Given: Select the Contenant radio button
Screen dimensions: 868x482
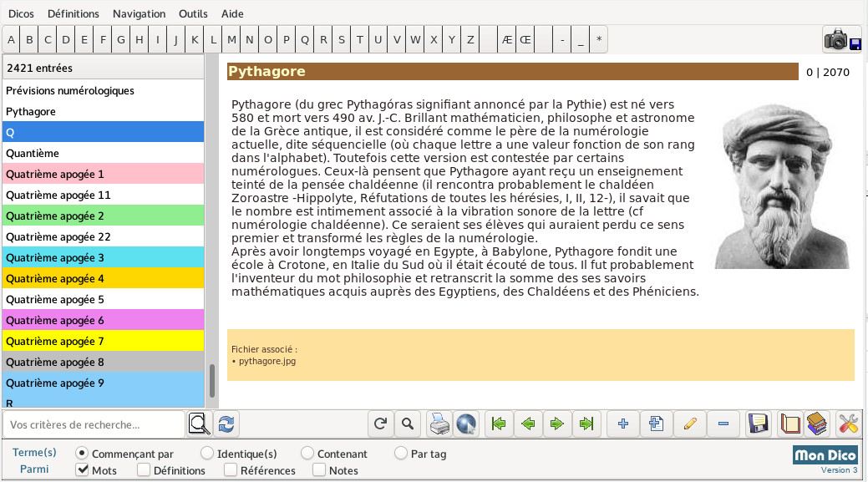Looking at the screenshot, I should pos(307,454).
